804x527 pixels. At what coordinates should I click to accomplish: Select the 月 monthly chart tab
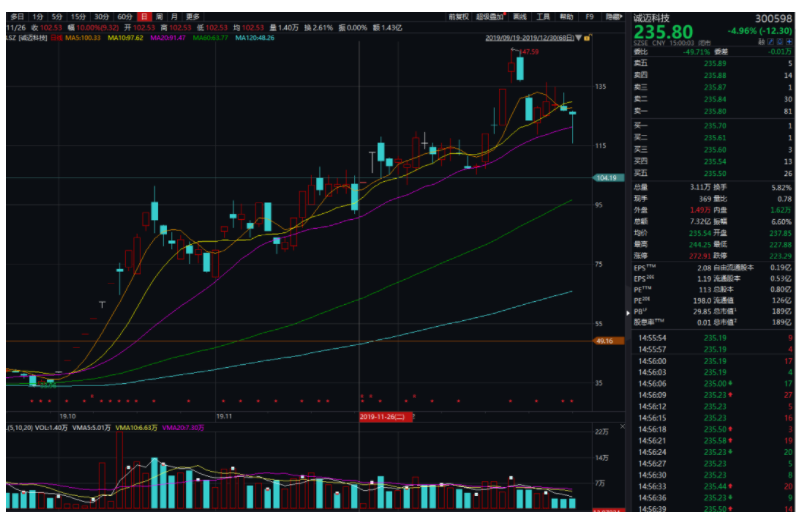[175, 18]
